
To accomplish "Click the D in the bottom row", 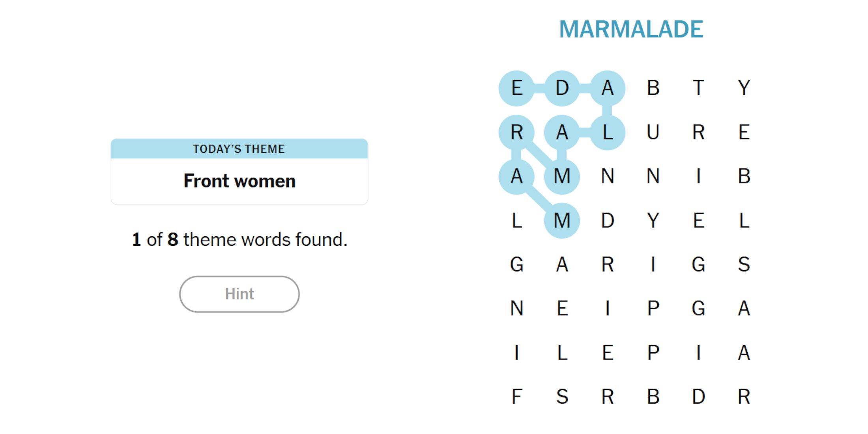I will pyautogui.click(x=698, y=397).
